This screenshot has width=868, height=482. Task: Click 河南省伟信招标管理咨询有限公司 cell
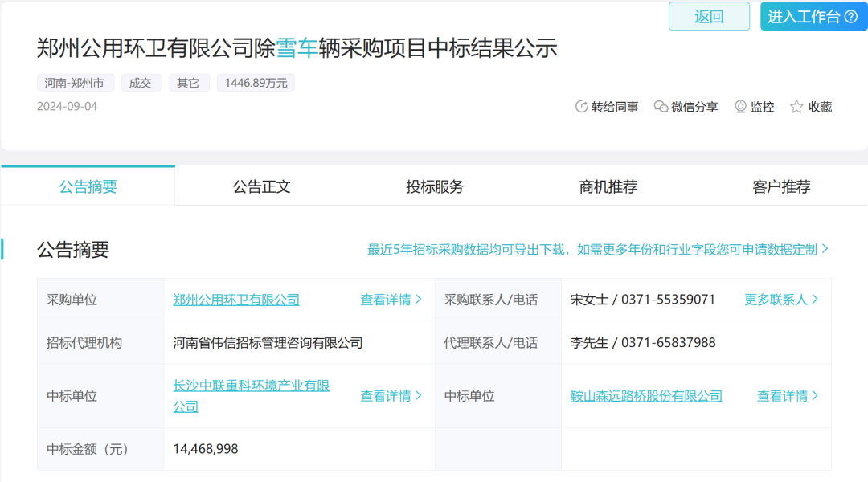point(268,342)
